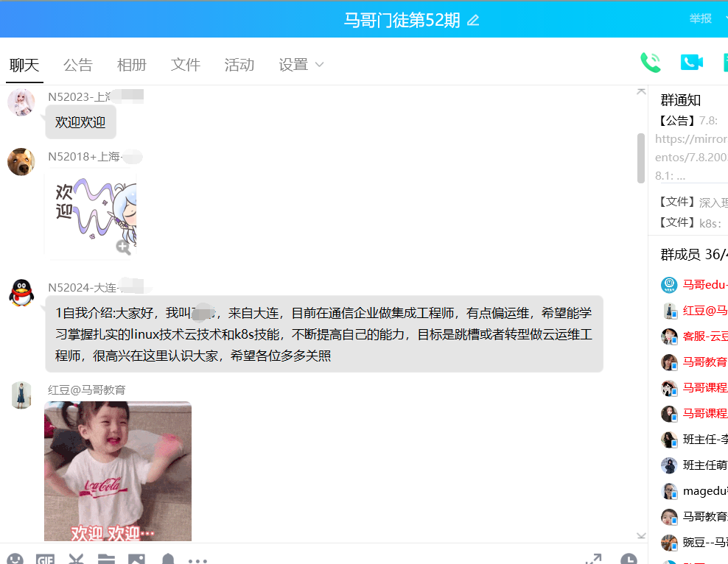Open the message history clock icon
Viewport: 728px width, 564px height.
point(629,560)
